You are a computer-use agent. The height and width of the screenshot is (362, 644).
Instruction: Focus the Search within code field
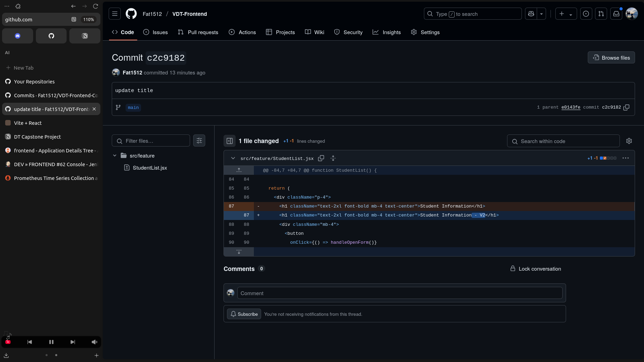click(x=563, y=141)
